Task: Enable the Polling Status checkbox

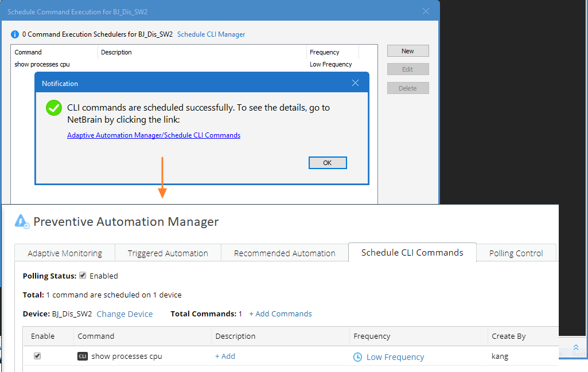Action: [x=82, y=275]
